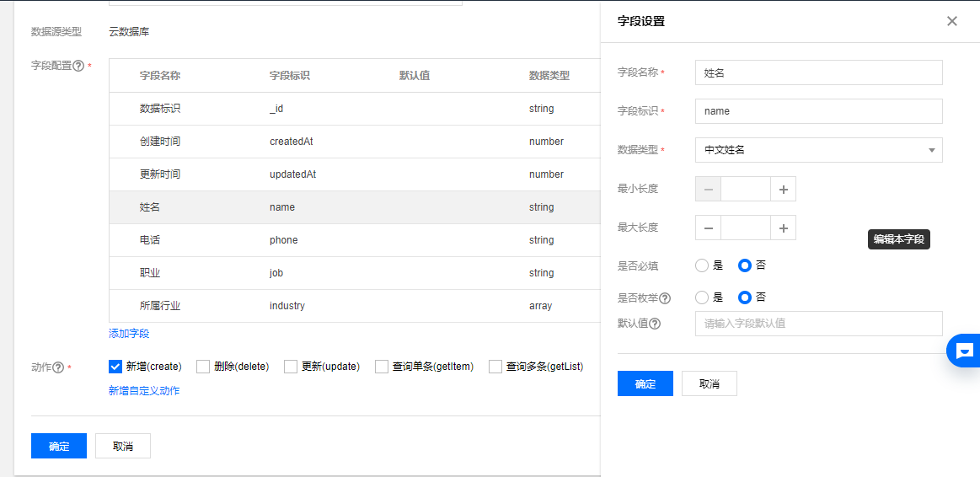980x477 pixels.
Task: Enable the 查询单条(getItem) checkbox
Action: (x=381, y=367)
